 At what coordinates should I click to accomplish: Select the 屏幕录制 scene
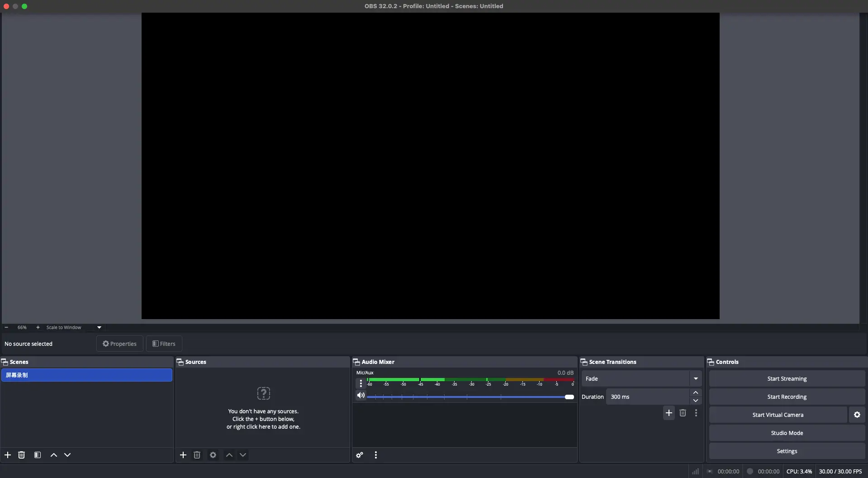(86, 375)
